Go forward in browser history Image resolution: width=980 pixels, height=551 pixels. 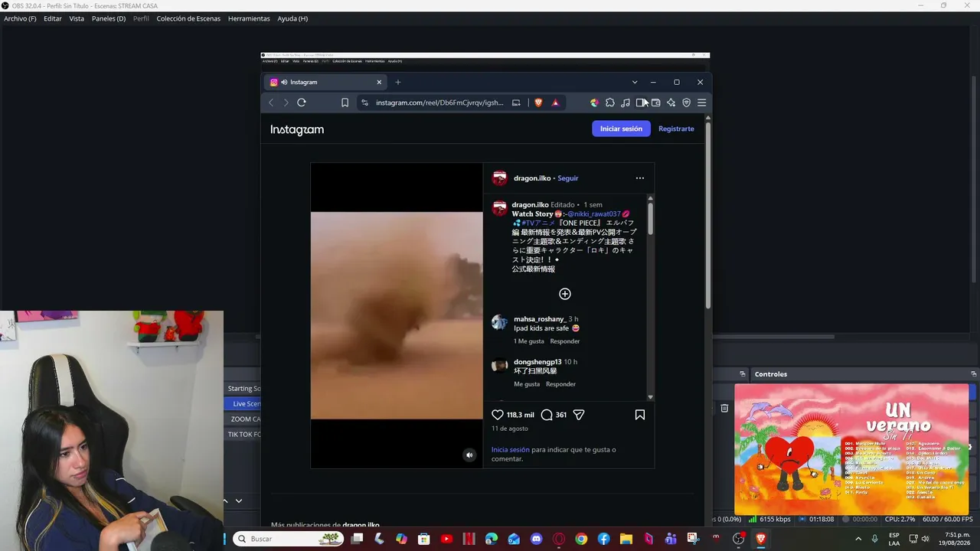(x=286, y=103)
